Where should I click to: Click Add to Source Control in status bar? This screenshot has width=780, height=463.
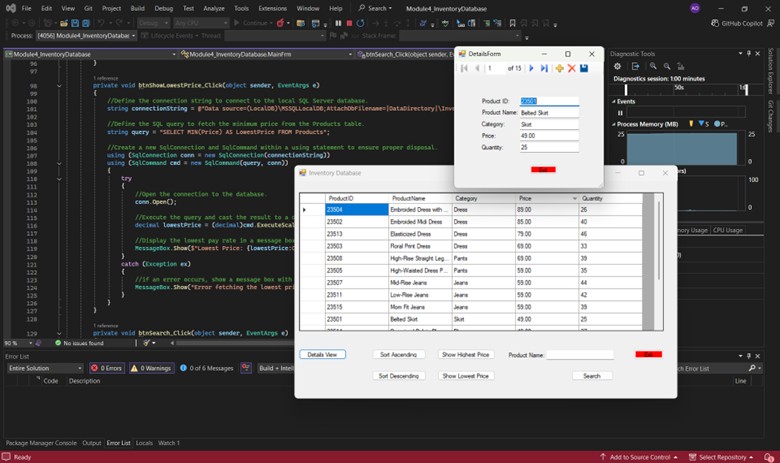tap(639, 457)
